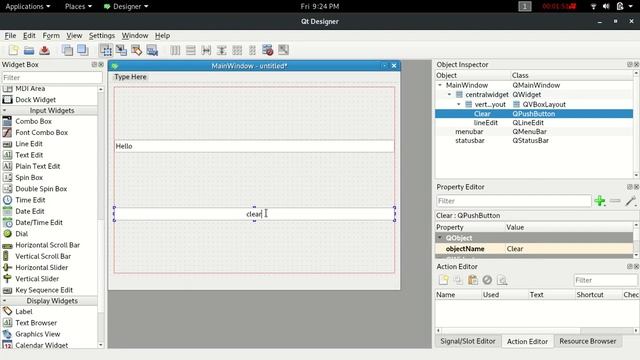Apply Lay Out in Form Layout icon
This screenshot has height=360, width=640.
click(252, 50)
